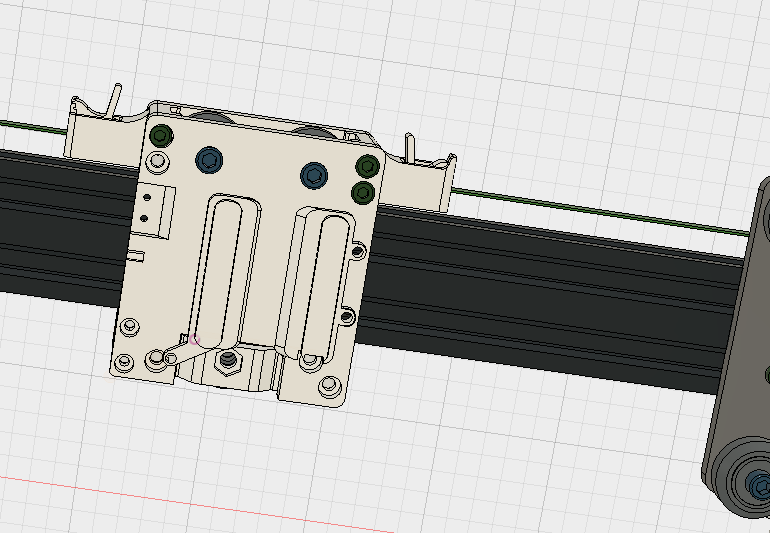
Task: Click the green screw at the plate's top-left corner
Action: coord(161,136)
